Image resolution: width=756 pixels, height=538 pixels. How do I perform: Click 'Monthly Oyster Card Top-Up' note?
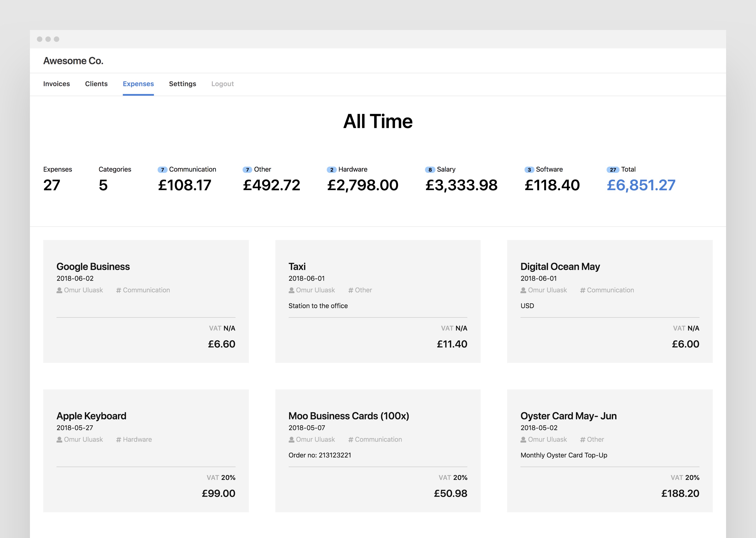(x=564, y=456)
